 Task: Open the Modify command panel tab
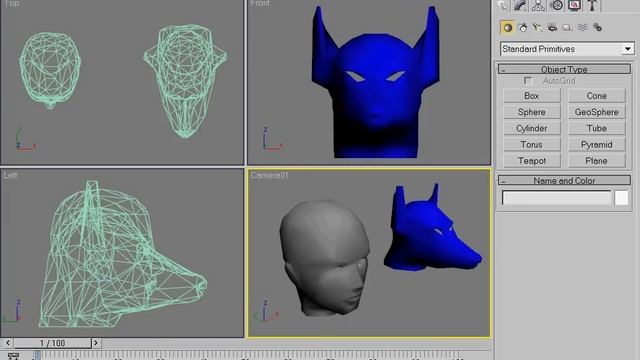click(x=520, y=5)
